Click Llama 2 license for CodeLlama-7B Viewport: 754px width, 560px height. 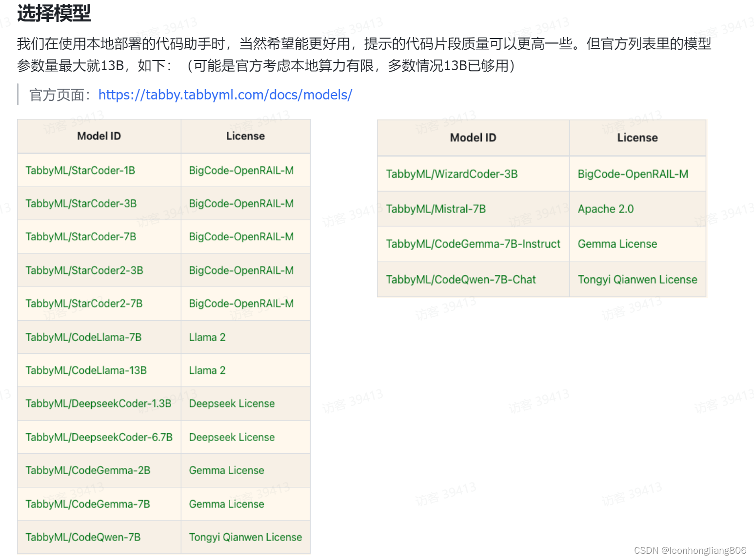[207, 337]
